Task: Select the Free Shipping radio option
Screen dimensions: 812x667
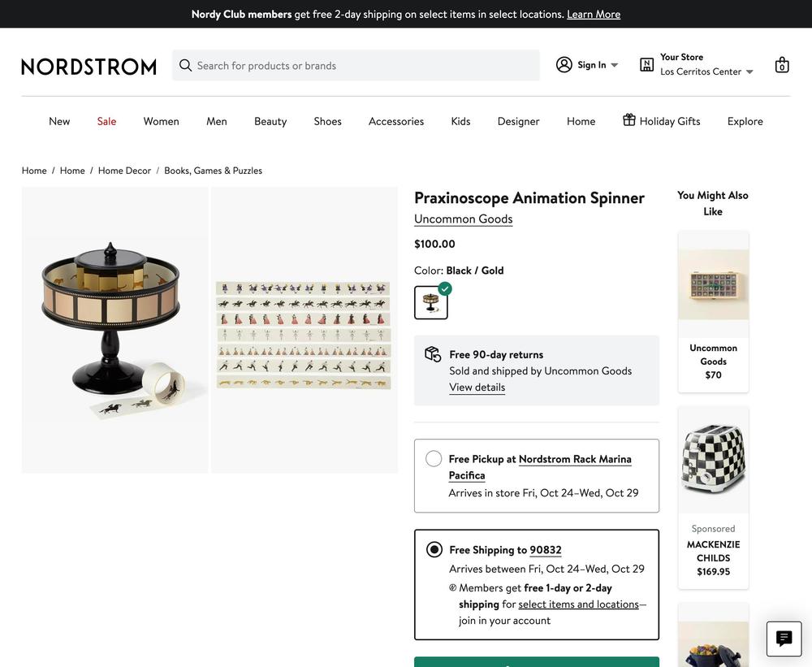Action: click(x=434, y=550)
